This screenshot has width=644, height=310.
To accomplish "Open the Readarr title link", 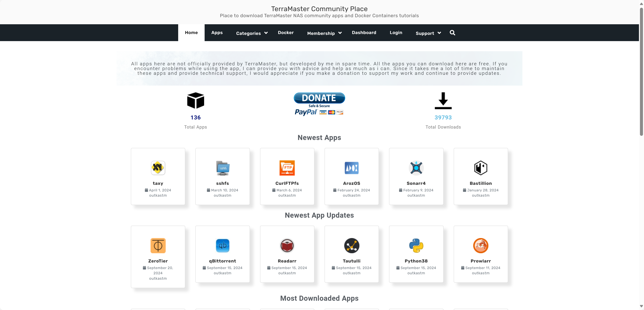I will (x=287, y=261).
